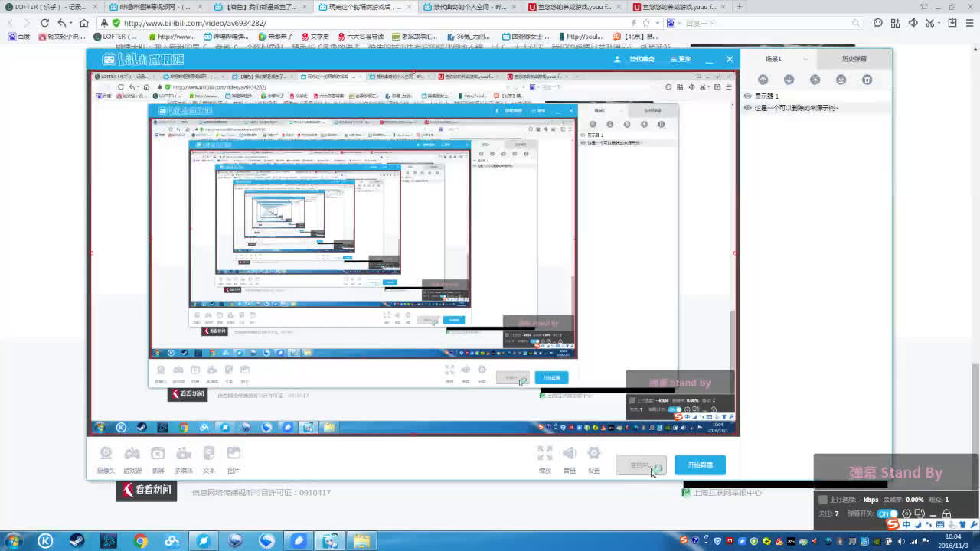
Task: Switch to the 历史弹幕 tab
Action: click(x=854, y=59)
